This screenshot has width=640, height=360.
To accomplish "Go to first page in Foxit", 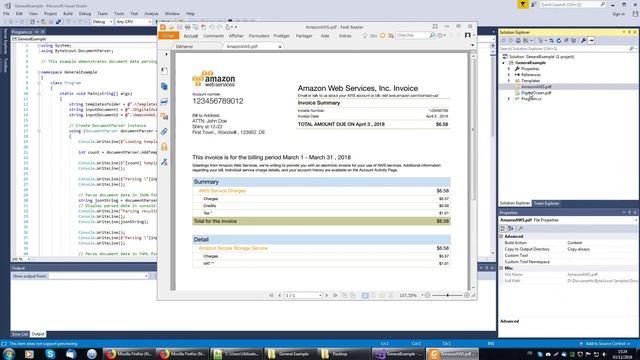I will pyautogui.click(x=271, y=295).
